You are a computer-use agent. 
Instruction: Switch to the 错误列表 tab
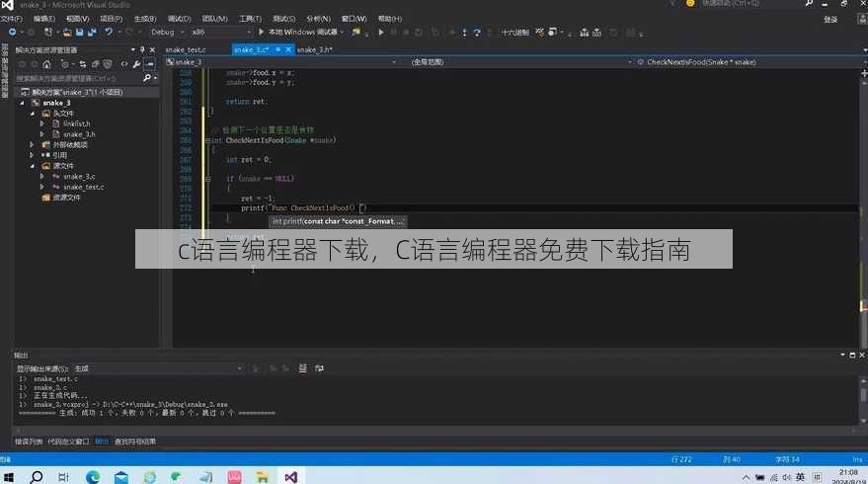(29, 442)
